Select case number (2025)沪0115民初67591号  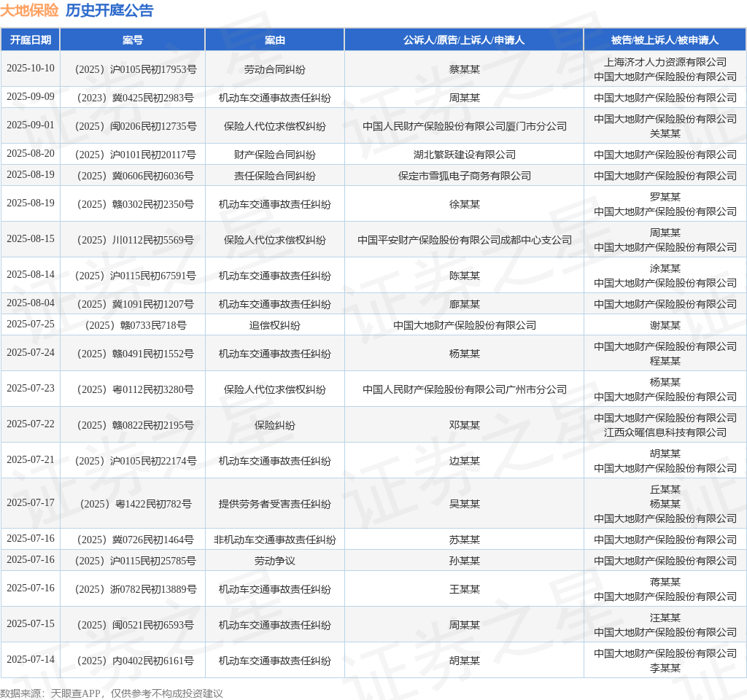pyautogui.click(x=136, y=276)
